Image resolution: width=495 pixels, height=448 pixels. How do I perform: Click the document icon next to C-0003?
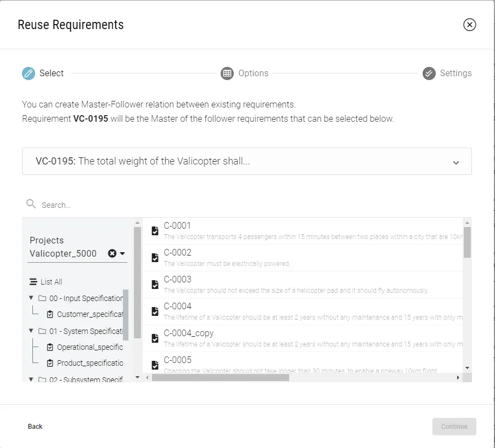pyautogui.click(x=155, y=285)
